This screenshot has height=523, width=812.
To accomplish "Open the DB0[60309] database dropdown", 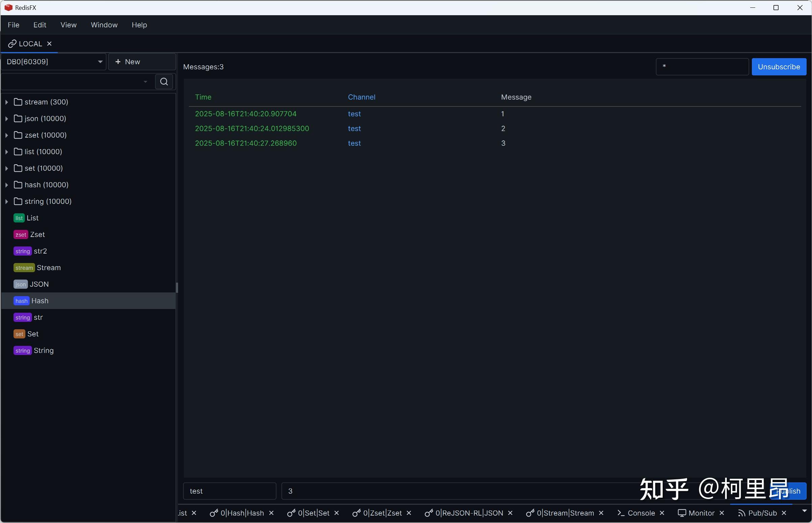I will pyautogui.click(x=54, y=62).
